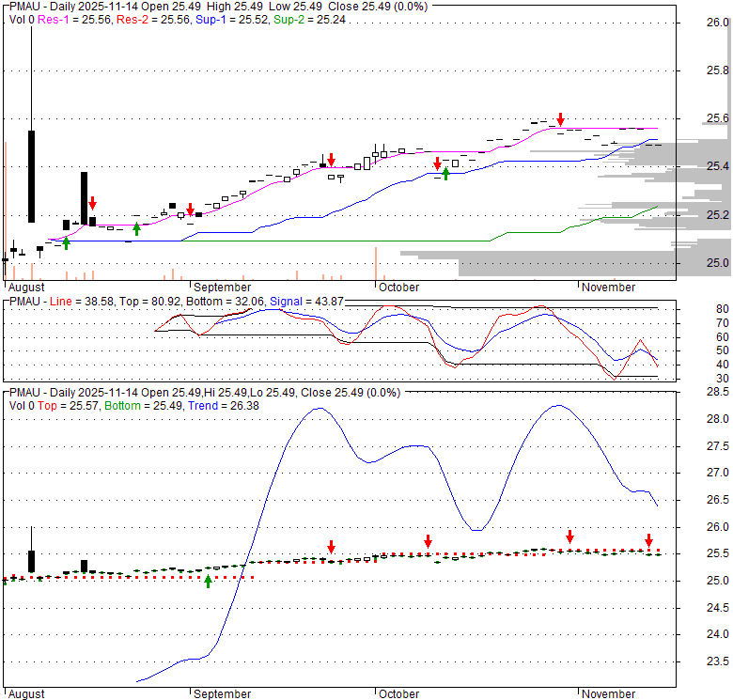Click the leftmost red sell arrow in top price chart
This screenshot has height=700, width=733.
click(x=93, y=204)
